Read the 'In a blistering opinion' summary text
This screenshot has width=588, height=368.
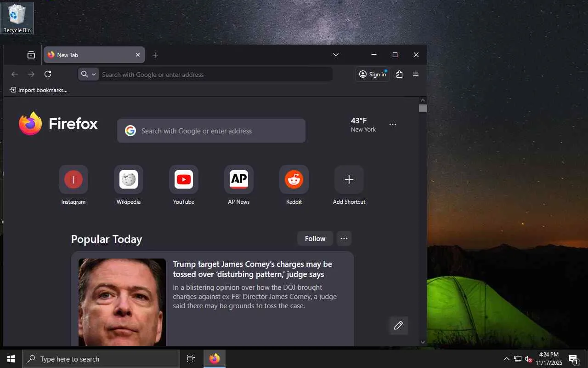pyautogui.click(x=255, y=297)
